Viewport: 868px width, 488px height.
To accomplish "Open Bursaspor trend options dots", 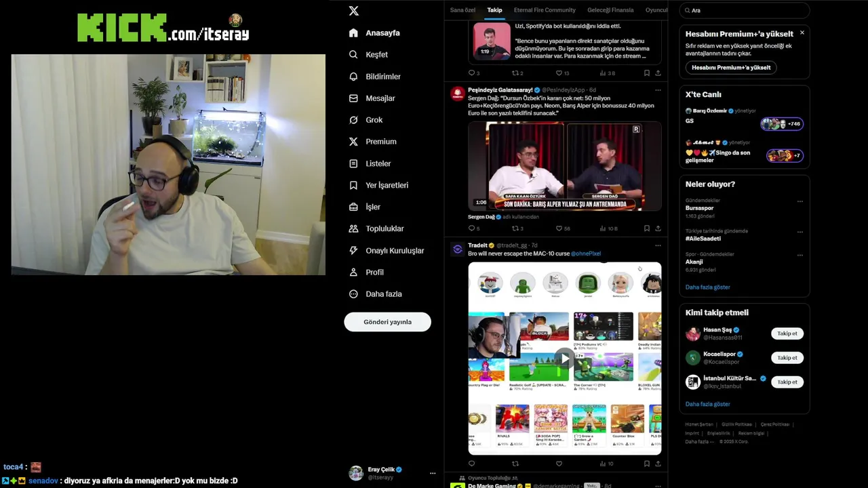I will coord(800,201).
